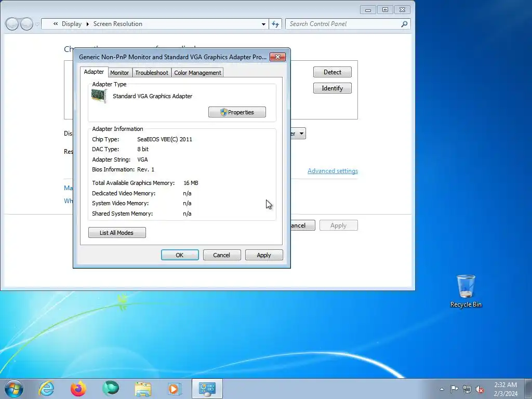532x399 pixels.
Task: Refresh the Control Panel address bar
Action: click(275, 24)
